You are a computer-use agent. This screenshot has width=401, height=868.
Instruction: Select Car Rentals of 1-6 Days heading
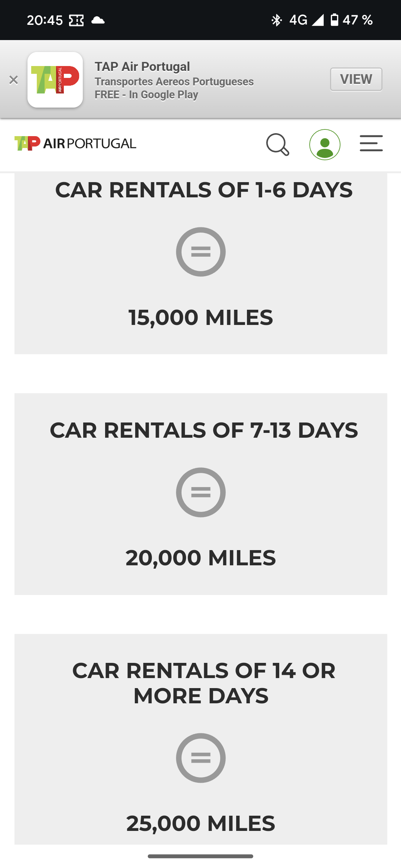point(204,190)
